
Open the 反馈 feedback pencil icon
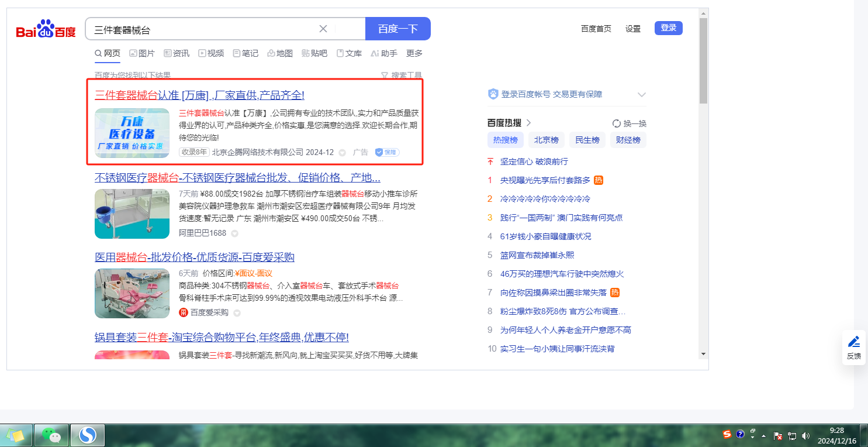853,342
